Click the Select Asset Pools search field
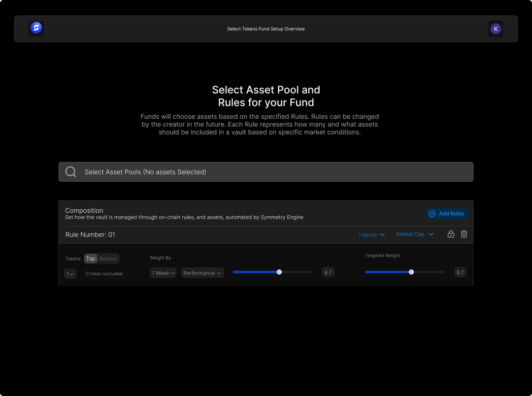 (266, 172)
